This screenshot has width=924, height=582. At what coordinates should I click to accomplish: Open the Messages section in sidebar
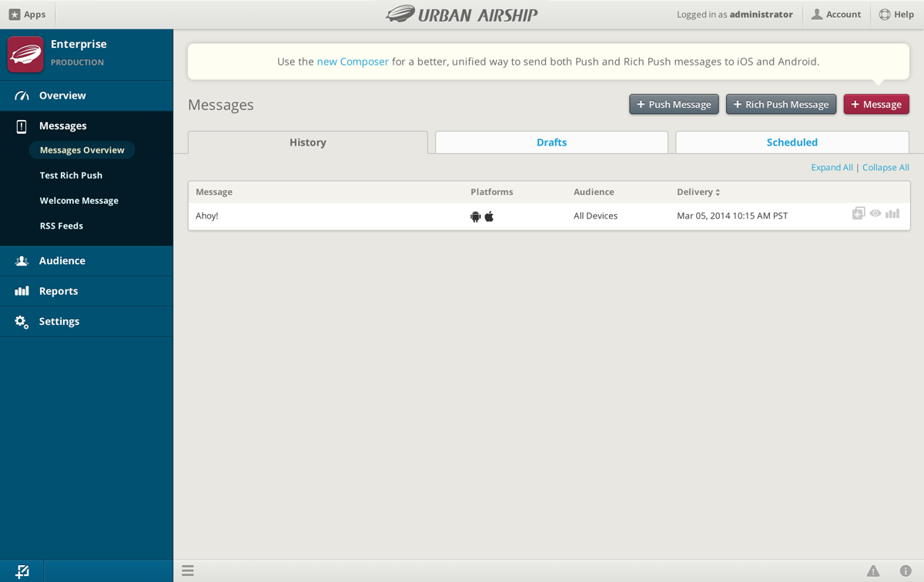point(86,125)
